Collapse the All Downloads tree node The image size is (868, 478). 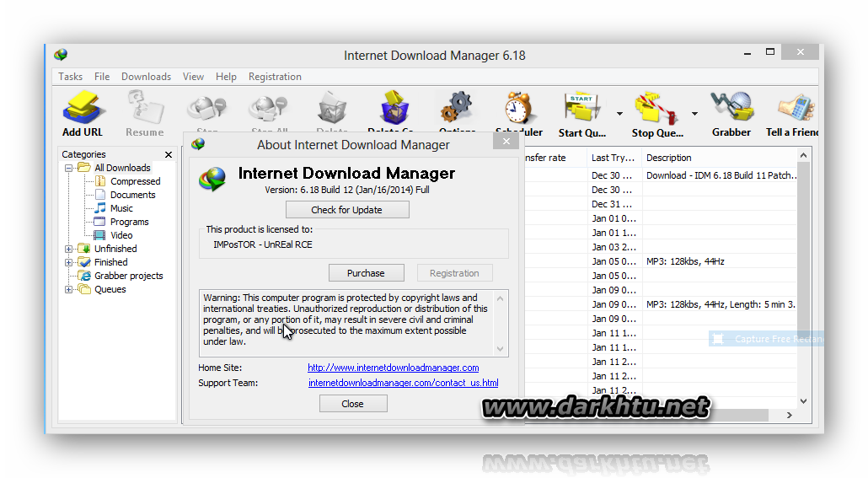[68, 168]
